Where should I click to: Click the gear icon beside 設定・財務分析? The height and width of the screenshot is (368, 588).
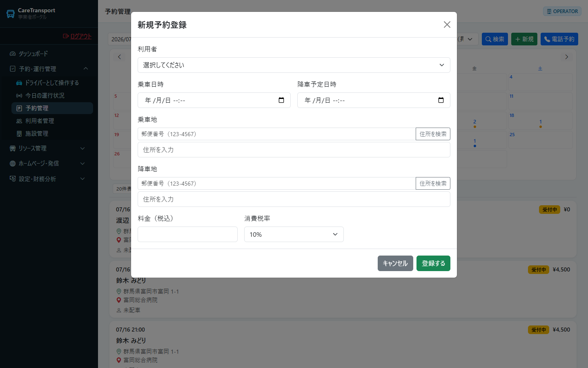(x=13, y=179)
